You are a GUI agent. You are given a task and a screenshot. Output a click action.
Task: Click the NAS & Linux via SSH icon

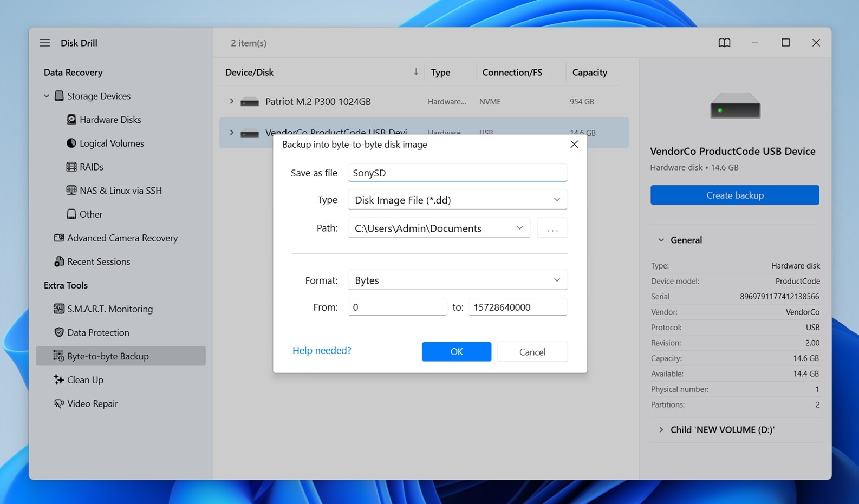(x=71, y=191)
